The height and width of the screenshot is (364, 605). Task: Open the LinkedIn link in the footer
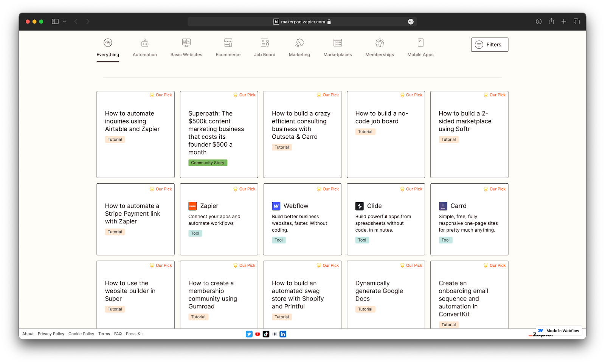[283, 334]
